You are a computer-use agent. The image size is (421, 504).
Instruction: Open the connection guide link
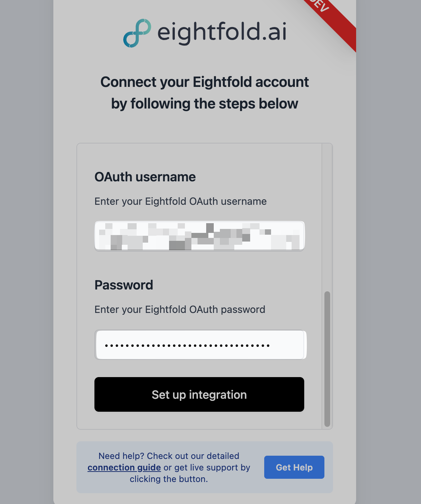click(124, 468)
